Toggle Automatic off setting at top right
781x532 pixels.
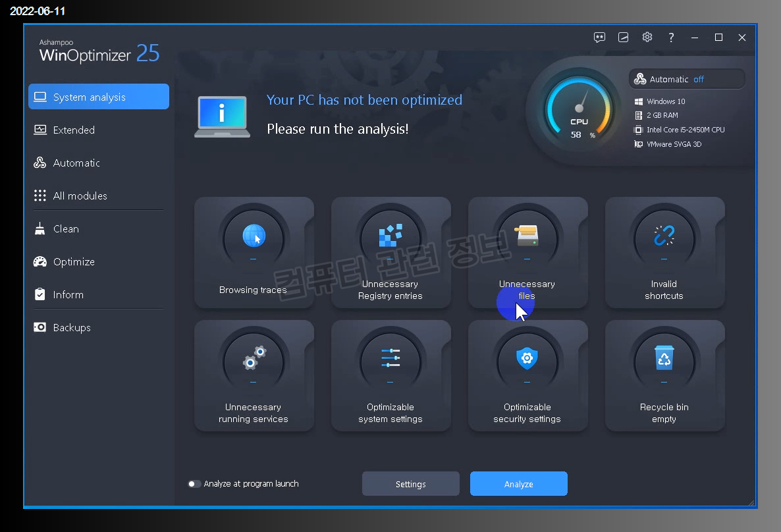coord(687,79)
